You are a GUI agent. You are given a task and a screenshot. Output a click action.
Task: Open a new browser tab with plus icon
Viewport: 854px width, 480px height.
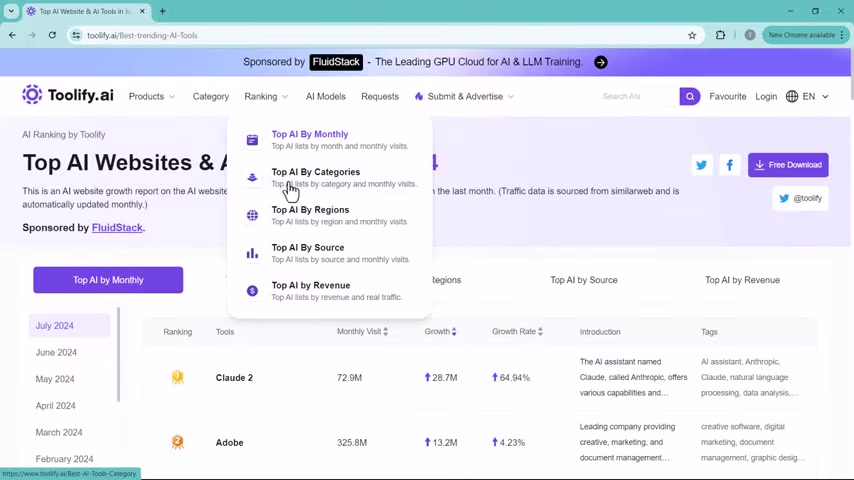coord(162,11)
